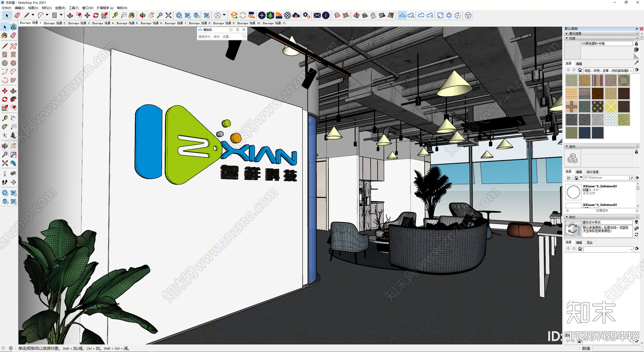Image resolution: width=644 pixels, height=352 pixels.
Task: Open the 统计信息 tab in components
Action: (x=592, y=172)
